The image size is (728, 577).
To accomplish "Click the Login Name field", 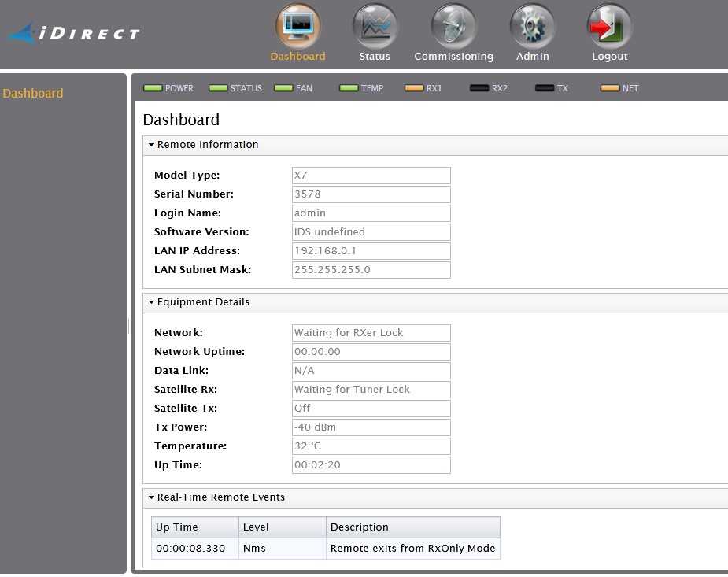I will (x=371, y=213).
